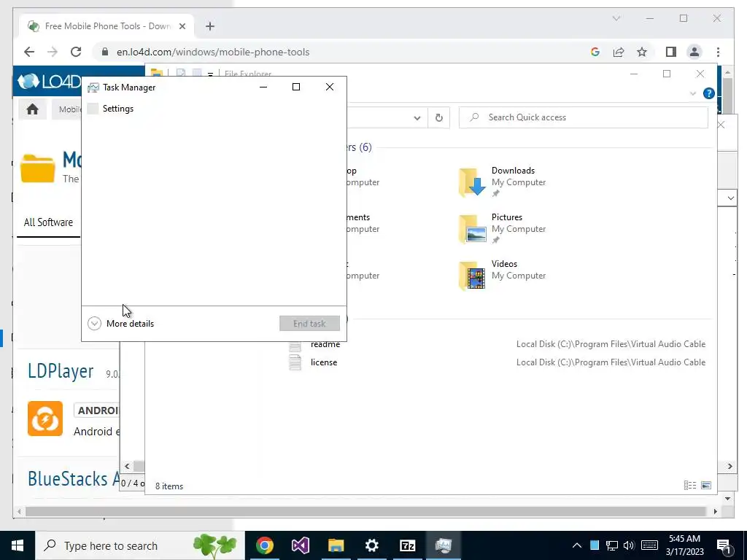Switch File Explorer to details view
The image size is (747, 560).
click(690, 485)
